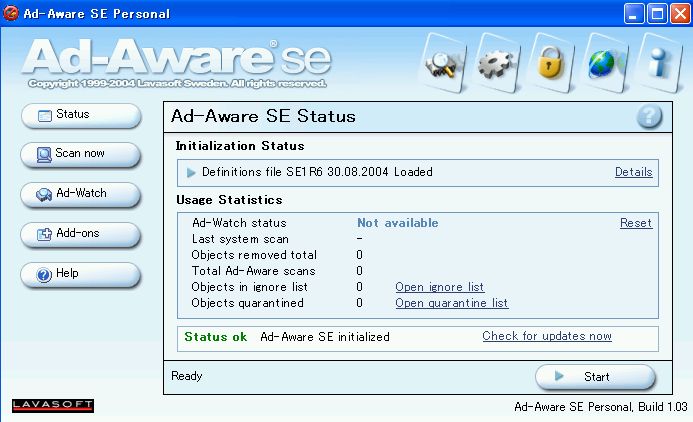
Task: Check for updates now
Action: (547, 336)
